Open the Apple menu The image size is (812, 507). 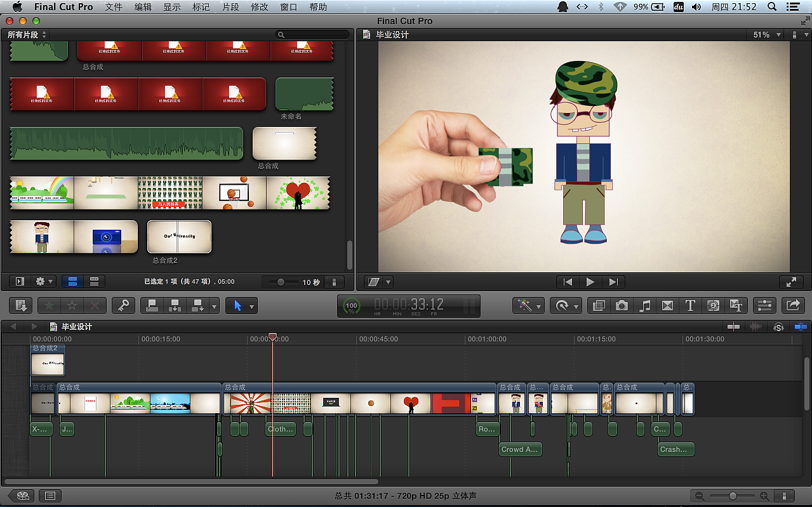(x=17, y=7)
